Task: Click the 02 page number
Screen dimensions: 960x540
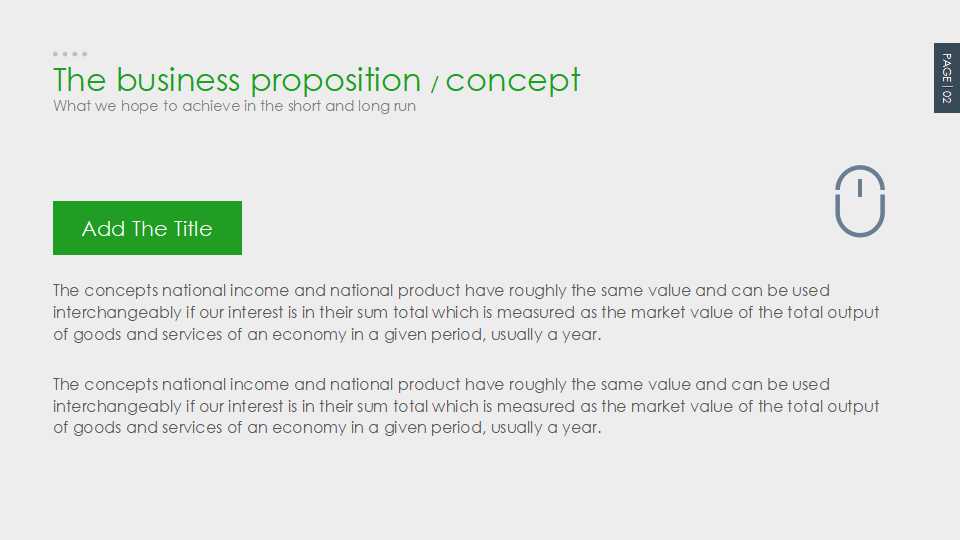Action: [x=946, y=97]
